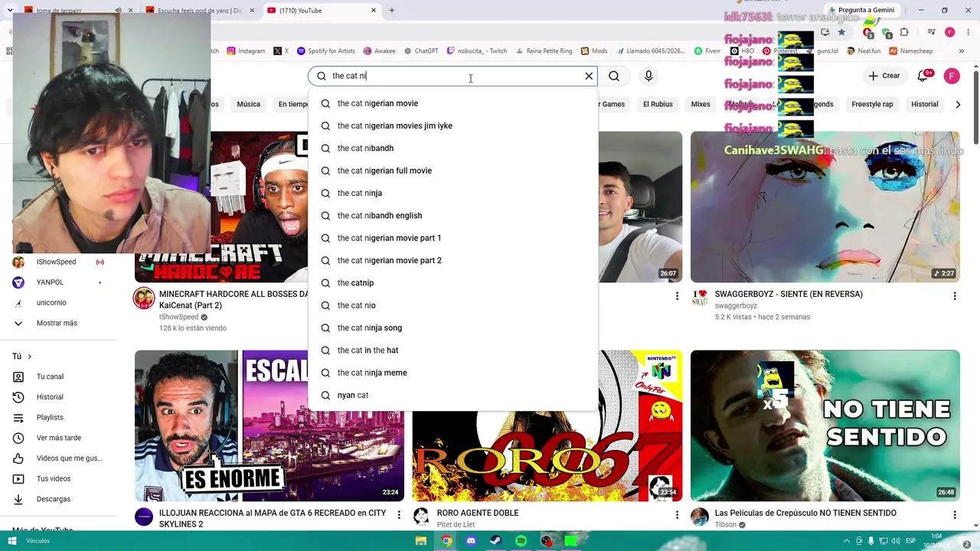Open Playlists icon in sidebar
The image size is (980, 551).
(x=18, y=417)
